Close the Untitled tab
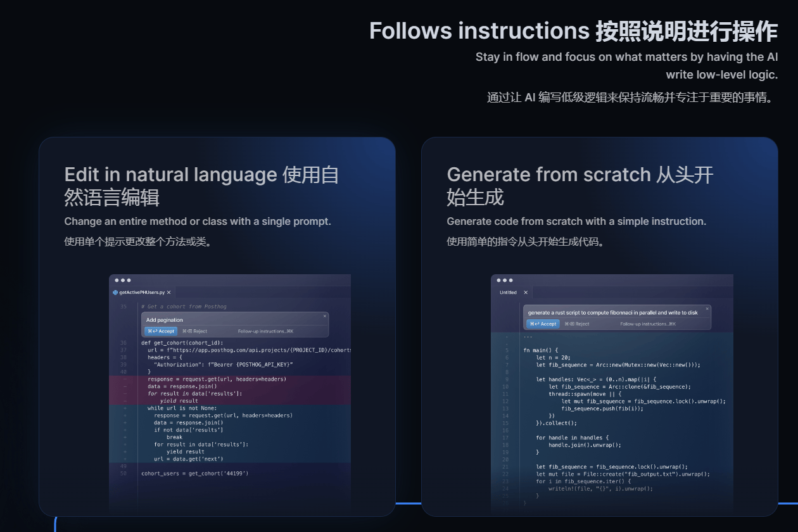The image size is (798, 532). tap(526, 293)
